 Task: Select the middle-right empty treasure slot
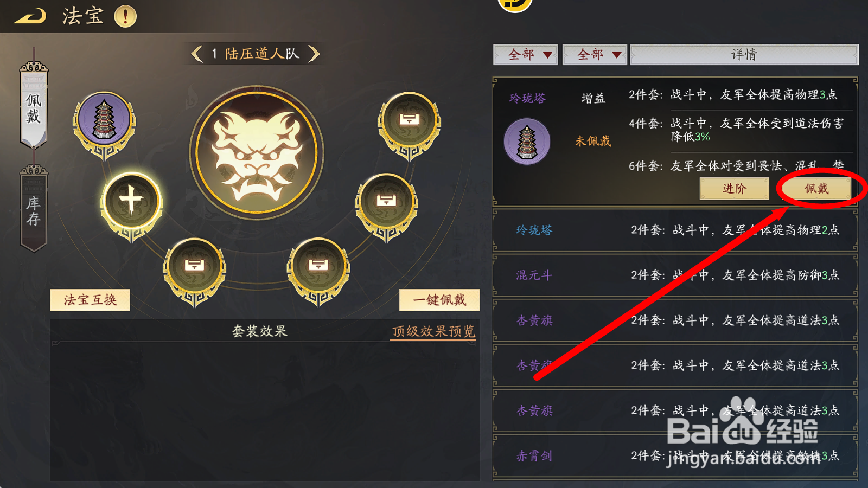point(386,205)
